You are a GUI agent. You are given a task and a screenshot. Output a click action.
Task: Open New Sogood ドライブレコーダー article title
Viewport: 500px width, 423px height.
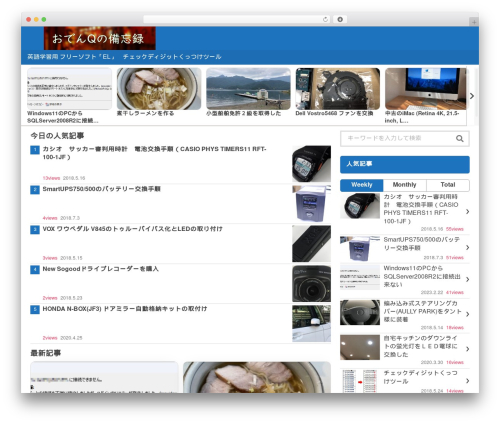click(x=100, y=269)
